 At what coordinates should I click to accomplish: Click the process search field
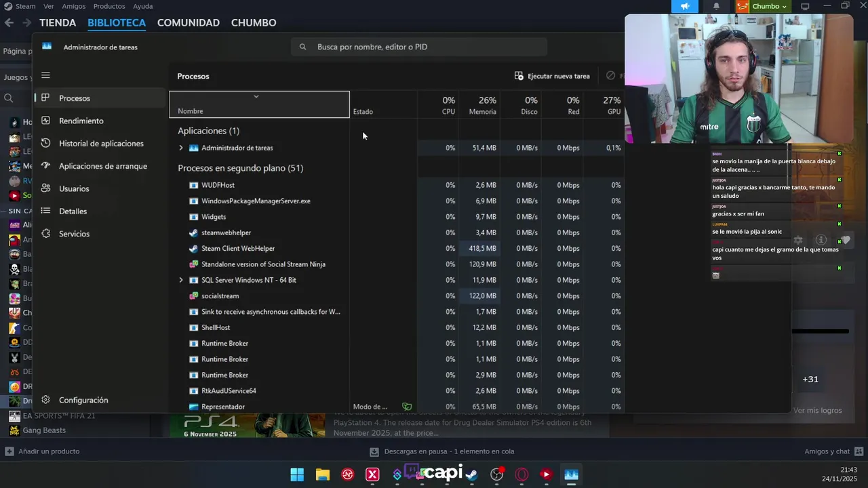[x=419, y=47]
